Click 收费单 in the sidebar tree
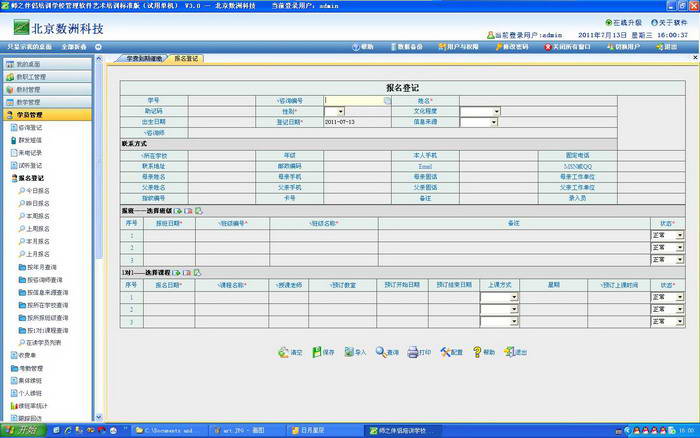 (23, 355)
